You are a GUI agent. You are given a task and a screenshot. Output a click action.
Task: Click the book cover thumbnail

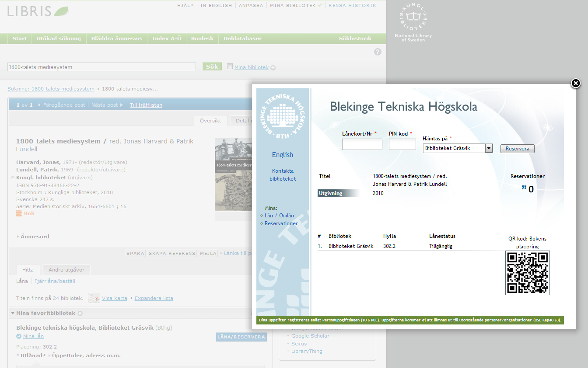233,174
